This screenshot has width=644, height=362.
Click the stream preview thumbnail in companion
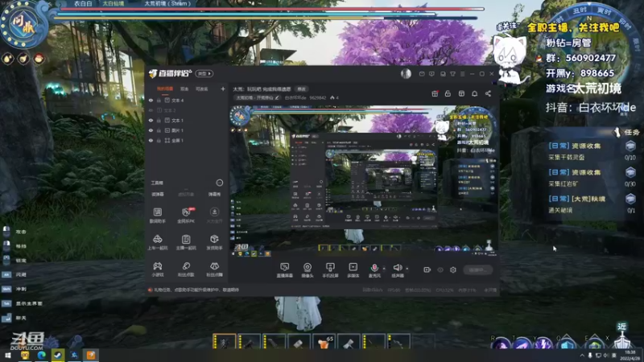pos(363,182)
